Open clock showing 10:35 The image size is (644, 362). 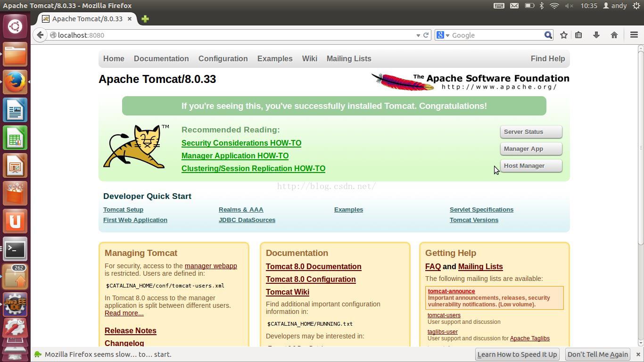click(x=589, y=6)
